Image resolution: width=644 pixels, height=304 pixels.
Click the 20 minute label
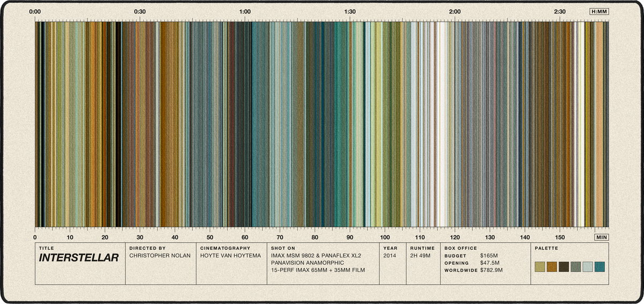[x=105, y=237]
